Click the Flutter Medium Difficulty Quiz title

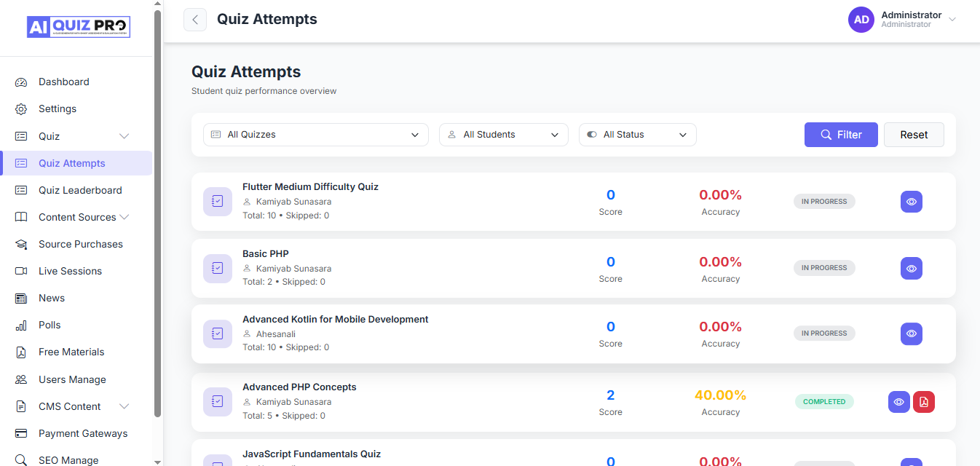pyautogui.click(x=310, y=187)
